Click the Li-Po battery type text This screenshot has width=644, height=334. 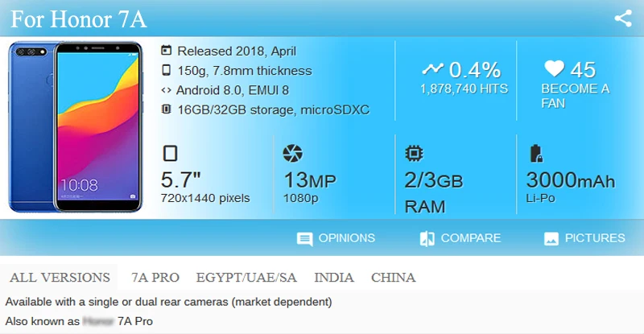click(540, 198)
